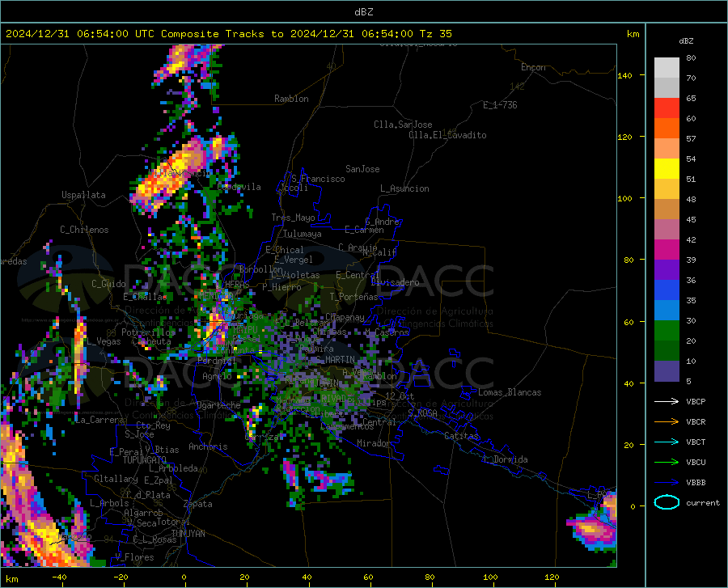Pick the dark orange 57–60 dBZ swatch
The image size is (728, 588).
[x=667, y=129]
